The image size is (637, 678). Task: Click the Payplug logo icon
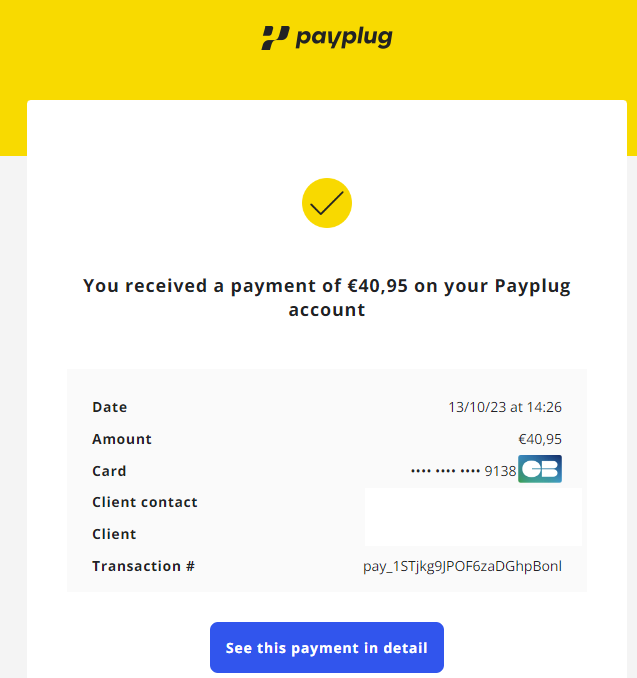click(275, 38)
